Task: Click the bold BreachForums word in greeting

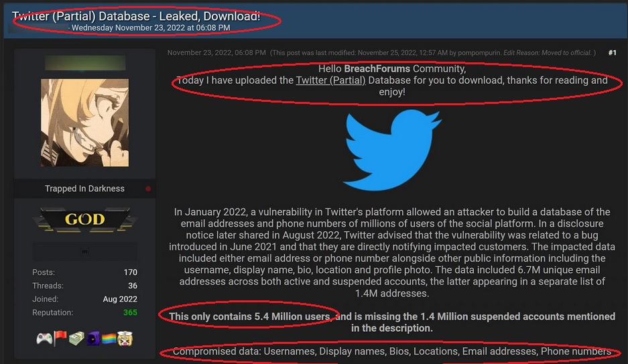Action: [x=377, y=68]
